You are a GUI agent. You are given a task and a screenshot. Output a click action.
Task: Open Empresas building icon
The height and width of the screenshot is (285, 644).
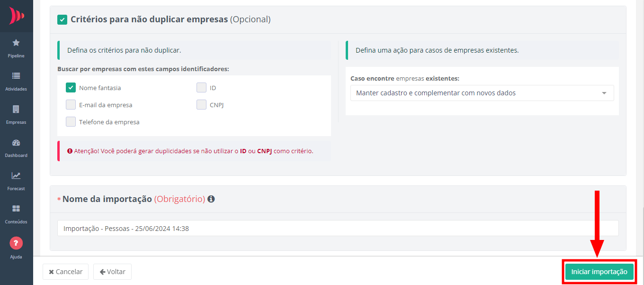tap(16, 109)
